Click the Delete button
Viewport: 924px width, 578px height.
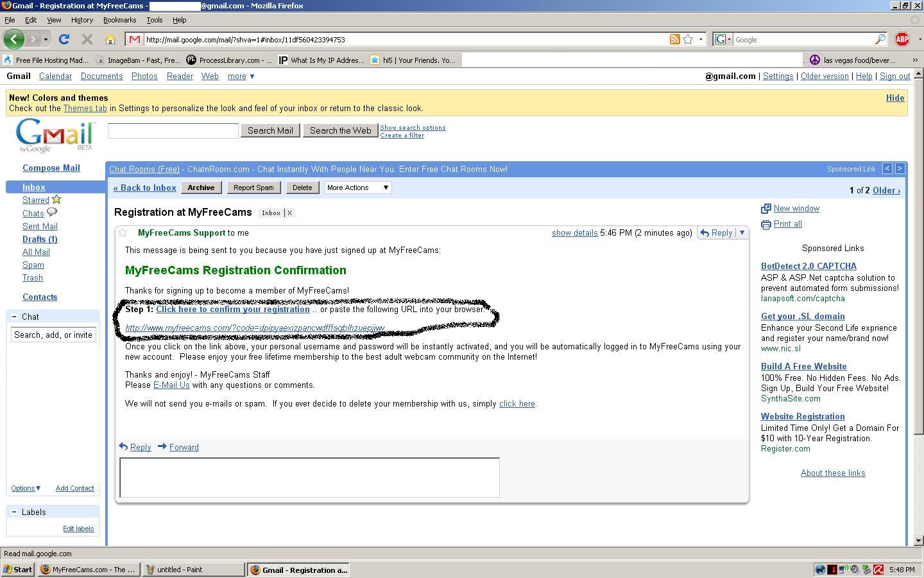(x=302, y=188)
